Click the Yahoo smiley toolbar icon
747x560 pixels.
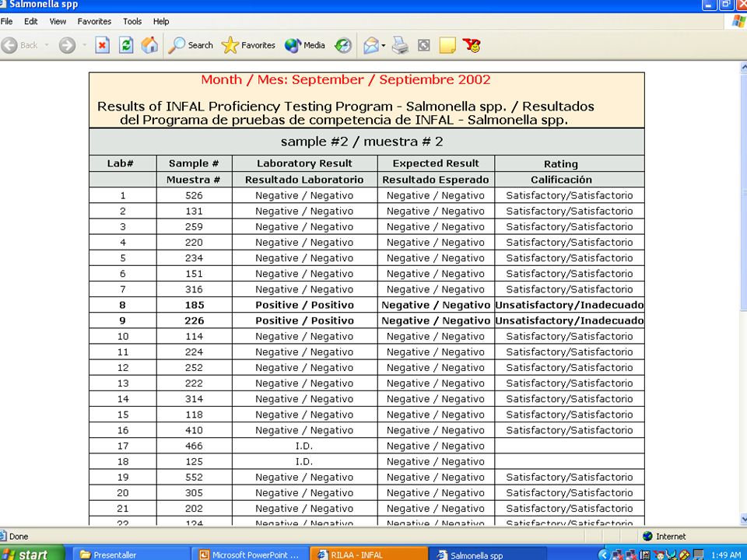point(472,45)
